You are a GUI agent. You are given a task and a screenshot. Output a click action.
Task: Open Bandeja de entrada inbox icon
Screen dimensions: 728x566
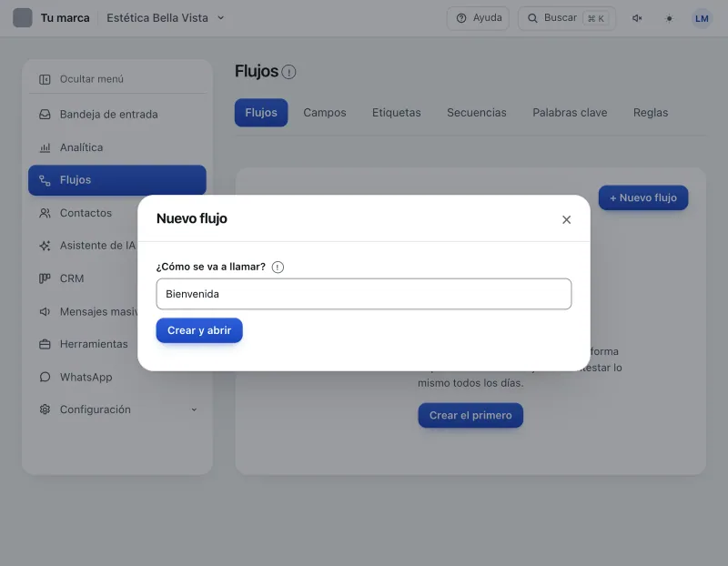pos(45,115)
